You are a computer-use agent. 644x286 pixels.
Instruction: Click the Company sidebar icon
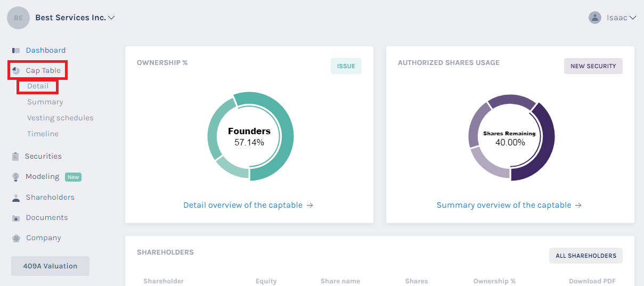tap(16, 238)
